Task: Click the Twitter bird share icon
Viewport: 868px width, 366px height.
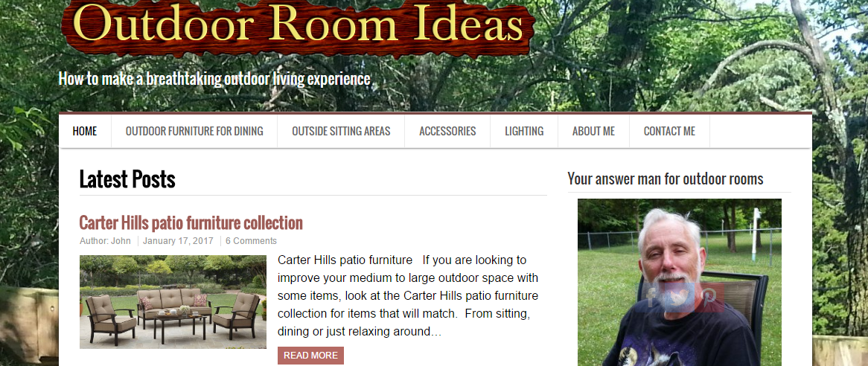Action: (x=679, y=298)
